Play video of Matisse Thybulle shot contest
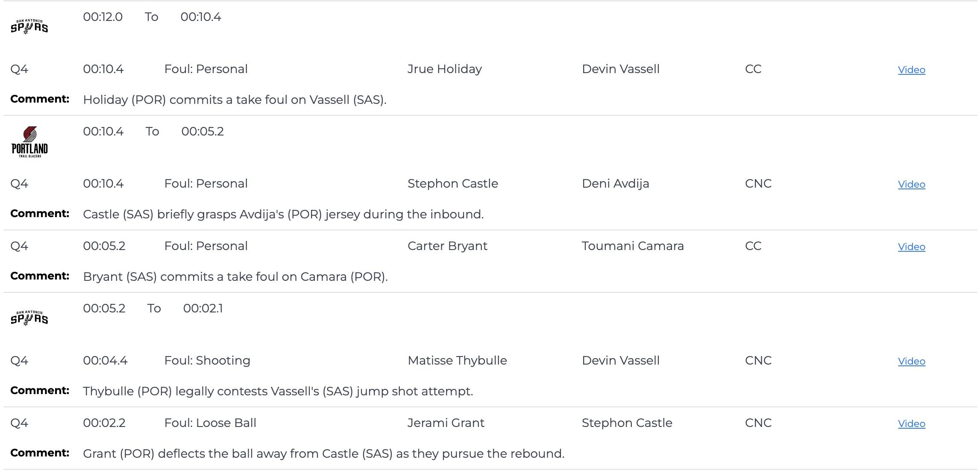The image size is (980, 471). pos(911,361)
